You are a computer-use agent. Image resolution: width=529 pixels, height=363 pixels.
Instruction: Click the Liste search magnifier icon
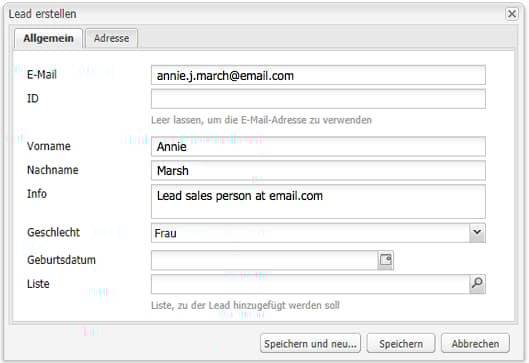477,284
